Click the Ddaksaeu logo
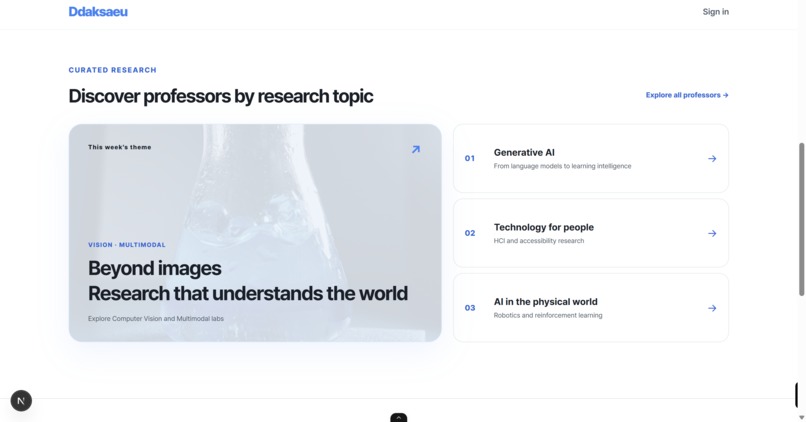The width and height of the screenshot is (806, 422). [98, 11]
